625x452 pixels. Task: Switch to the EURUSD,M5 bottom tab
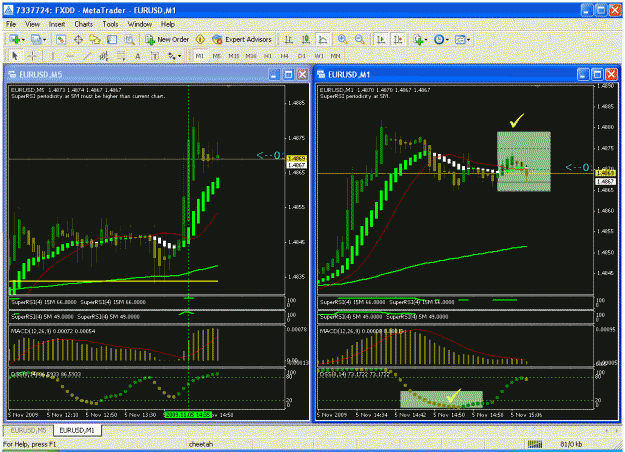(x=28, y=430)
